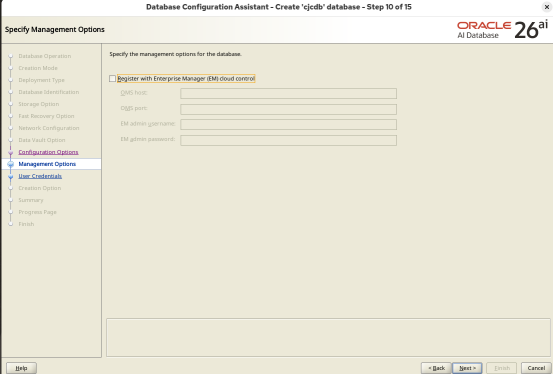
Task: Click Progress Page step label
Action: (37, 212)
